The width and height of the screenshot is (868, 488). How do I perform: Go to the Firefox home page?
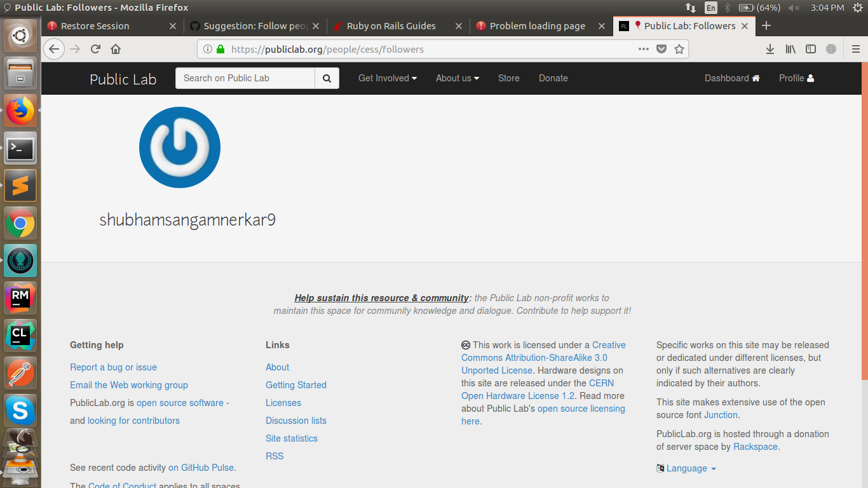116,49
